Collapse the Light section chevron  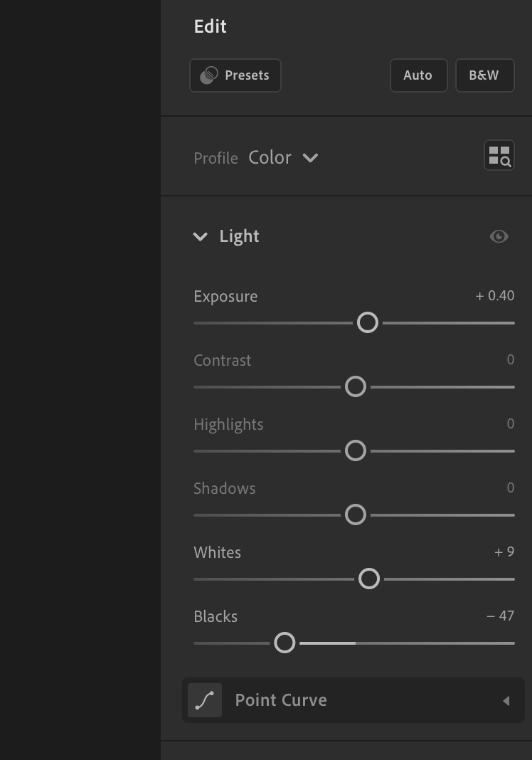click(x=200, y=236)
